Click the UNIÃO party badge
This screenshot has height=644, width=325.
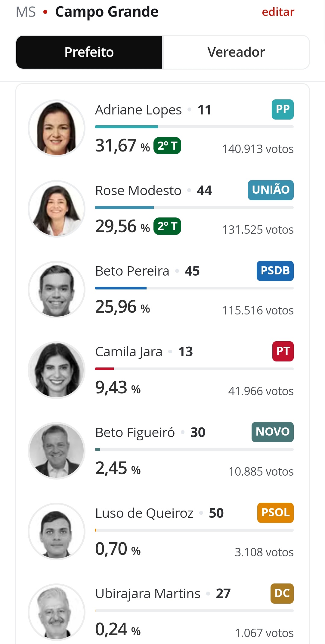pyautogui.click(x=271, y=190)
